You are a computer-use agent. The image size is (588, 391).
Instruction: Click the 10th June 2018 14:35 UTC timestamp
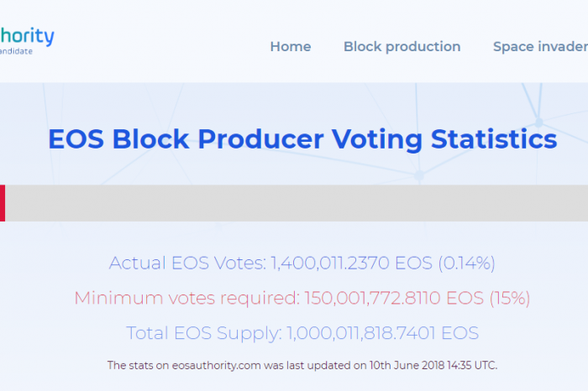pos(433,365)
